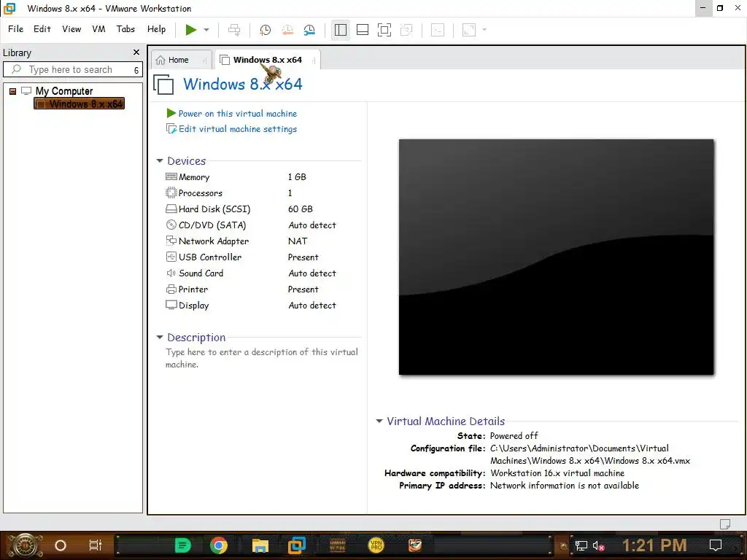This screenshot has height=560, width=747.
Task: Click the message log icon in status bar
Action: (x=724, y=524)
